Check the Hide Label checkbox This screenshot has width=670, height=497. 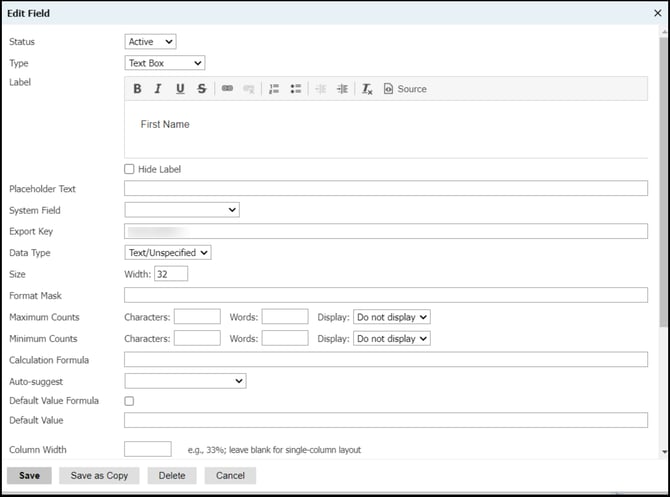(129, 169)
